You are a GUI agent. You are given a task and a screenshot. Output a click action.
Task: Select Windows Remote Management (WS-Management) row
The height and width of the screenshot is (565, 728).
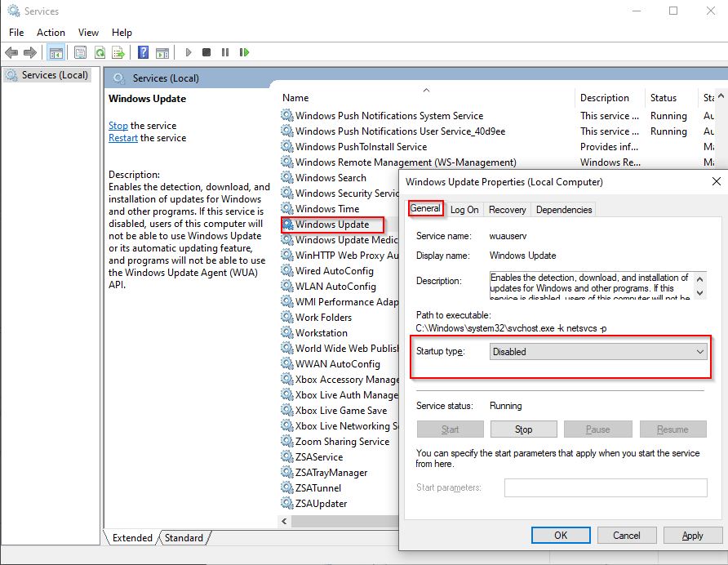point(406,162)
